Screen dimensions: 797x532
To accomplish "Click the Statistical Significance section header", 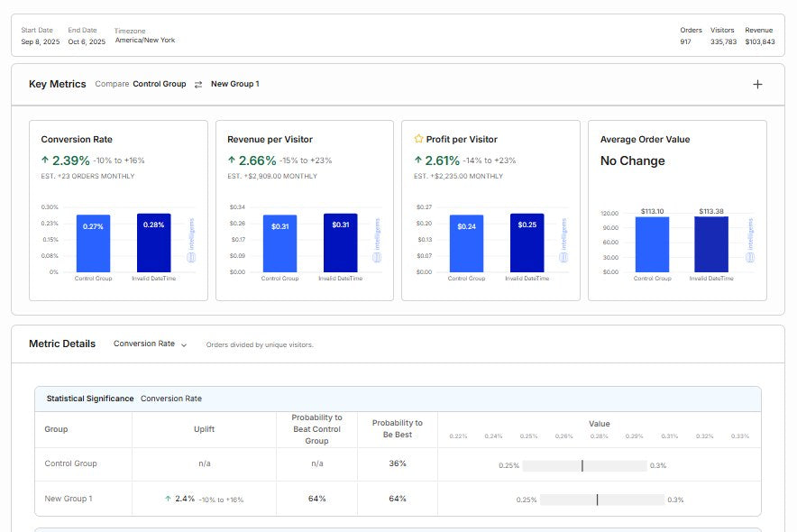I will click(398, 399).
